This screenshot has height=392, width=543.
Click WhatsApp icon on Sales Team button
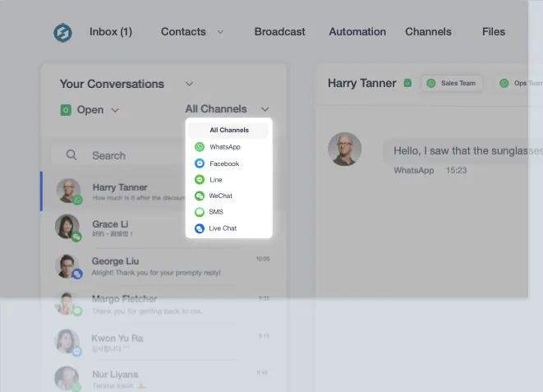(x=430, y=84)
